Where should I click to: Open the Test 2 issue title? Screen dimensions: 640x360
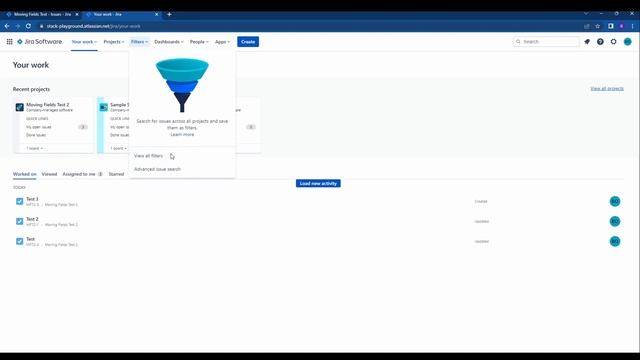tap(32, 219)
